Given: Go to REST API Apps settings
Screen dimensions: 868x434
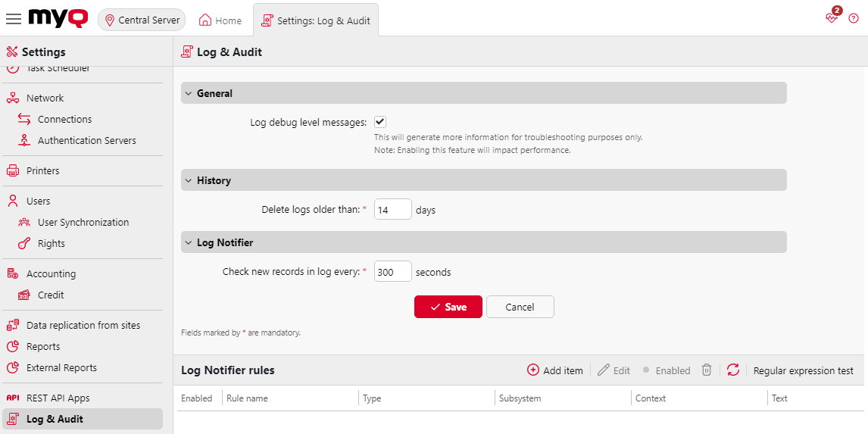Looking at the screenshot, I should 58,398.
